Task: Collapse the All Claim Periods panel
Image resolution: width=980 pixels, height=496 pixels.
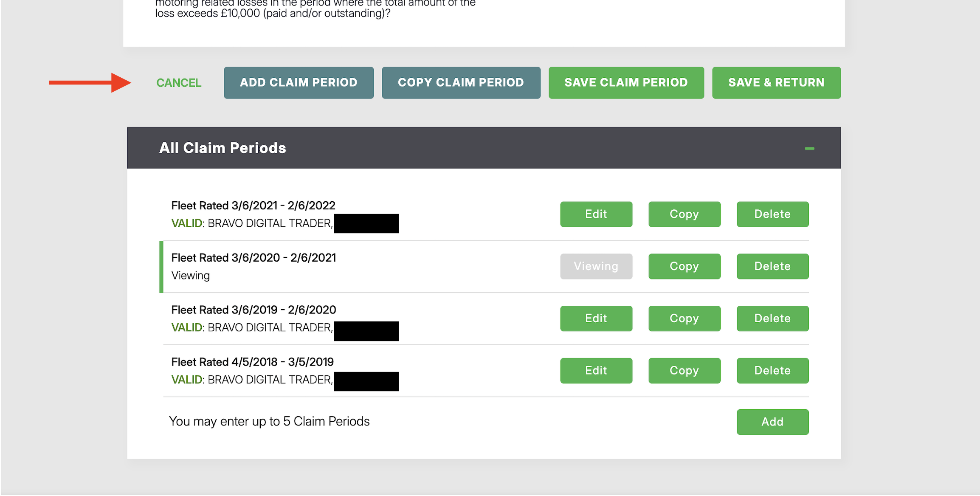Action: click(809, 148)
